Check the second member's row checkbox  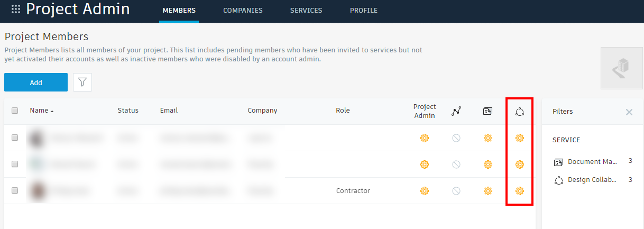(15, 164)
